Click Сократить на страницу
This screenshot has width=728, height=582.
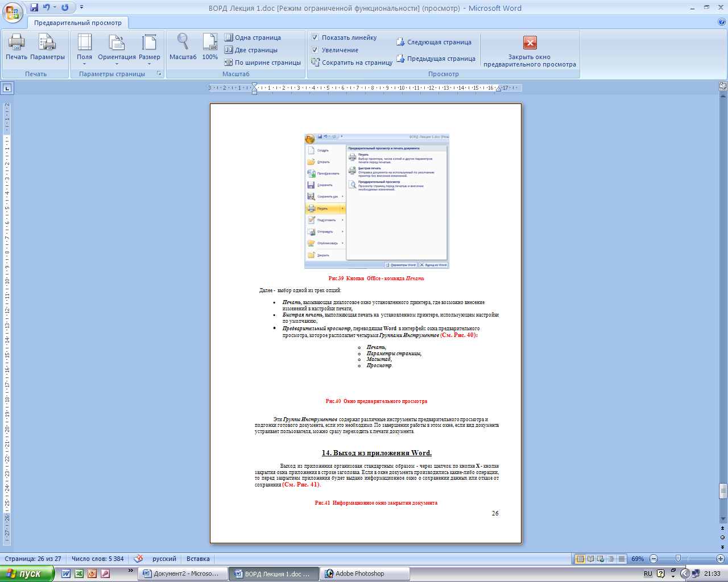point(351,63)
